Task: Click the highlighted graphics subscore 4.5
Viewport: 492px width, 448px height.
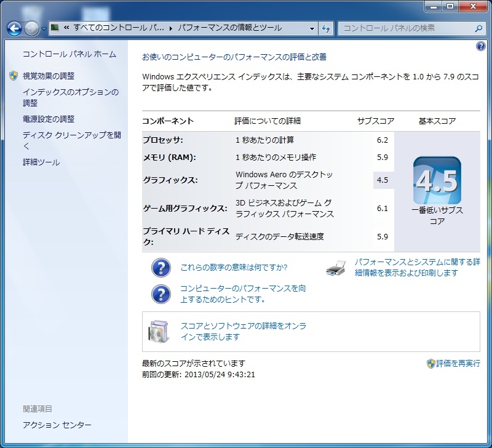Action: [x=382, y=180]
